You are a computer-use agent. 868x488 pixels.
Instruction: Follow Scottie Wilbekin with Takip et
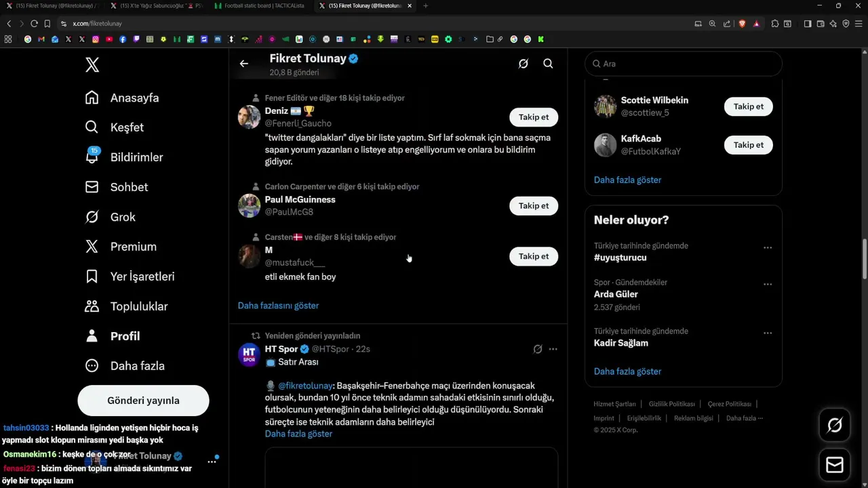[x=749, y=106]
